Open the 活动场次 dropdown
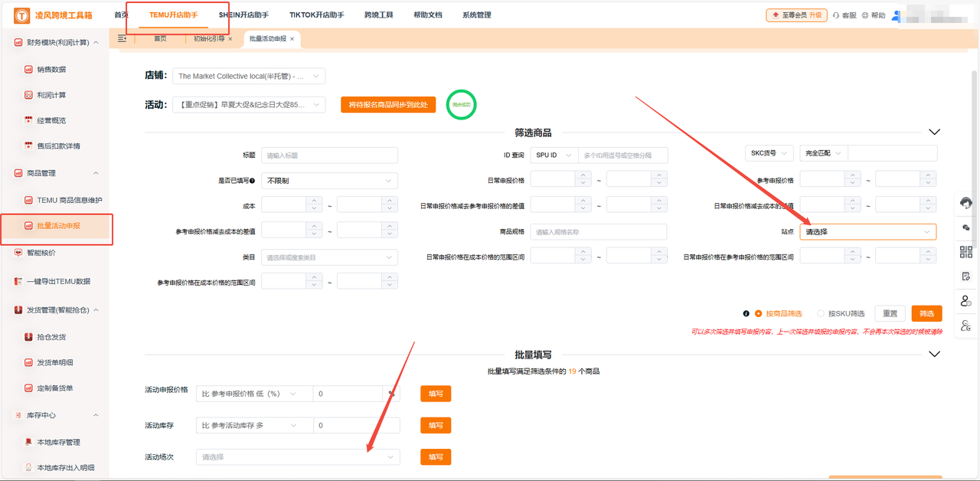This screenshot has height=481, width=980. pos(297,456)
